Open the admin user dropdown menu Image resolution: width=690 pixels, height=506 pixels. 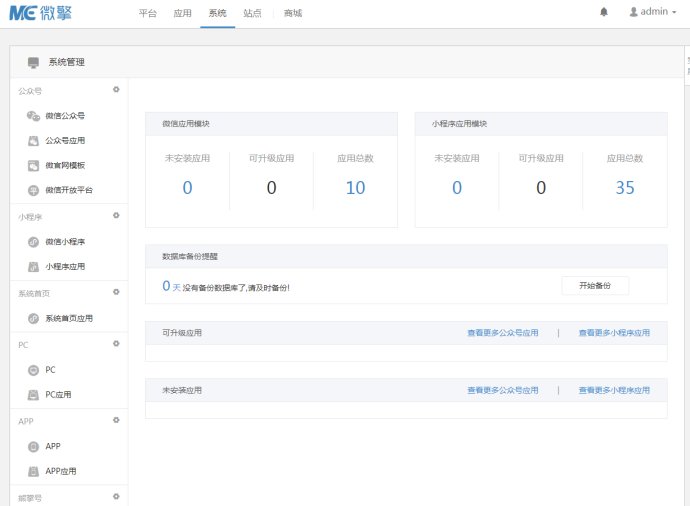coord(653,12)
